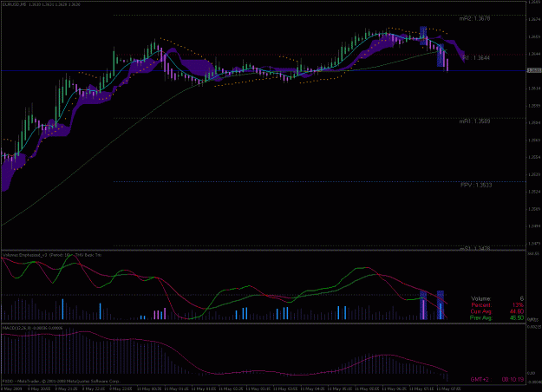542x392 pixels.
Task: Click the Prev Avg: 46.50 readout
Action: 497,317
